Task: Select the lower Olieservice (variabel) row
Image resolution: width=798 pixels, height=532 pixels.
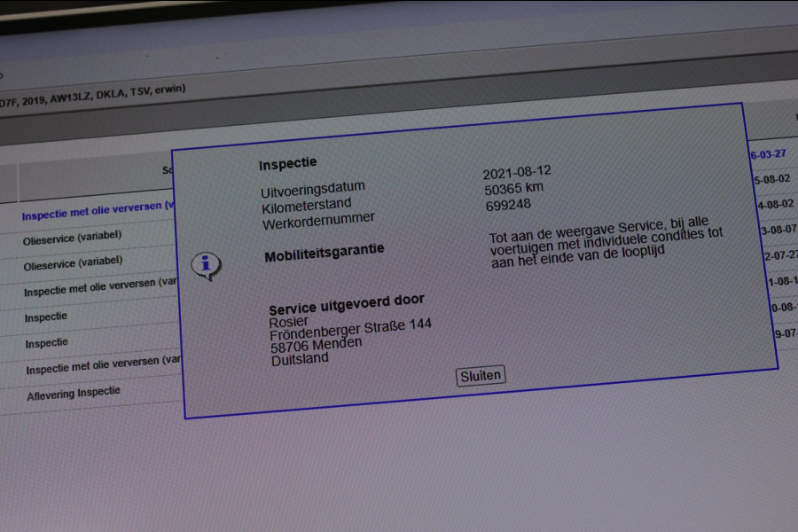Action: click(73, 263)
